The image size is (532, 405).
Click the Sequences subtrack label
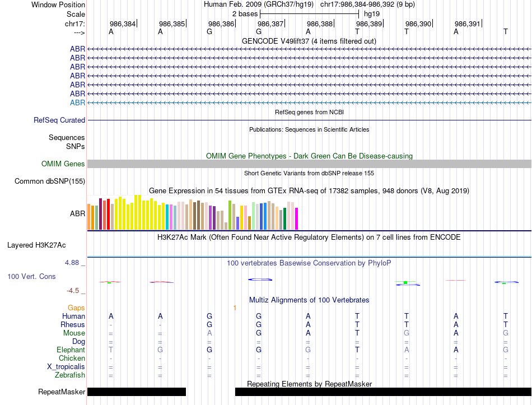[x=67, y=137]
